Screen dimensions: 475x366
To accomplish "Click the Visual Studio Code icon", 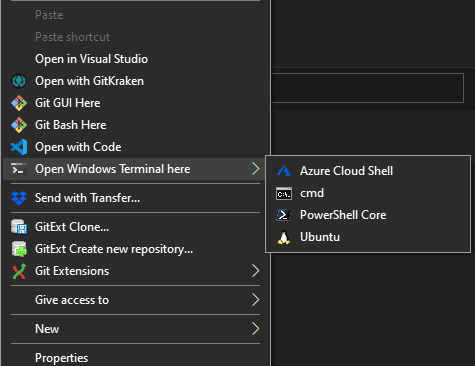I will (19, 147).
